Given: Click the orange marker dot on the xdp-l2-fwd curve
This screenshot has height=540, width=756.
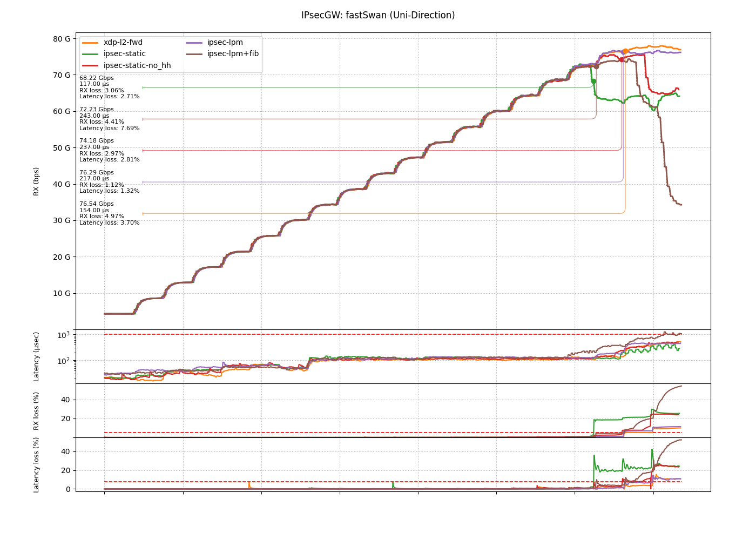Looking at the screenshot, I should point(625,51).
